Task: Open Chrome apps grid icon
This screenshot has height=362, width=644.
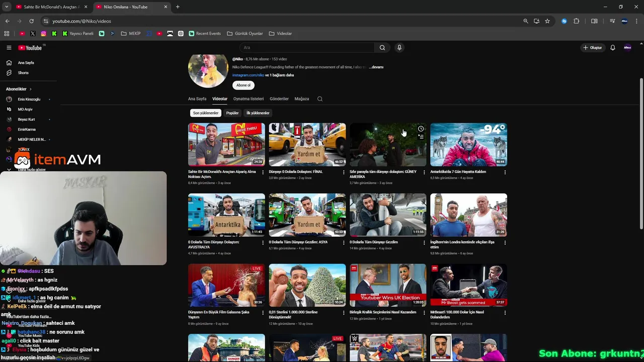Action: (7, 34)
